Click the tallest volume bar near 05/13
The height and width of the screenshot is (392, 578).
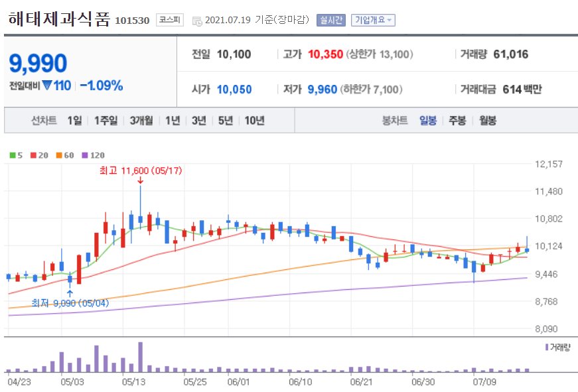tap(141, 357)
